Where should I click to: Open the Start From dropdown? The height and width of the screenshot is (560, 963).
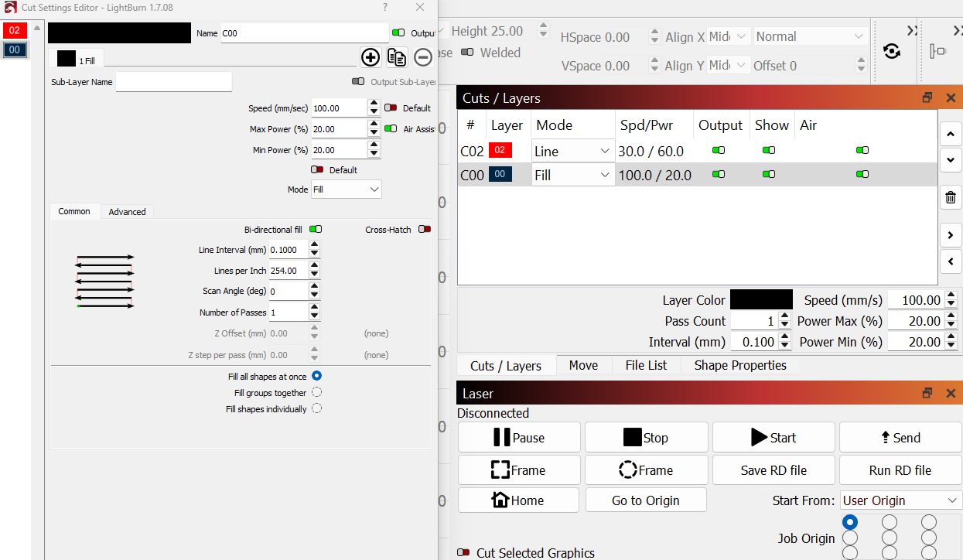coord(900,500)
